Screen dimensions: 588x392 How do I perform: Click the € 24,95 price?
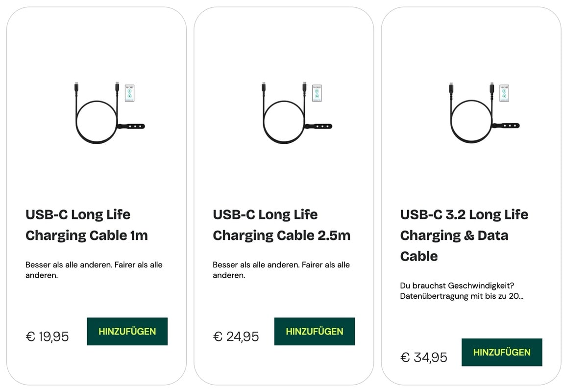(236, 337)
